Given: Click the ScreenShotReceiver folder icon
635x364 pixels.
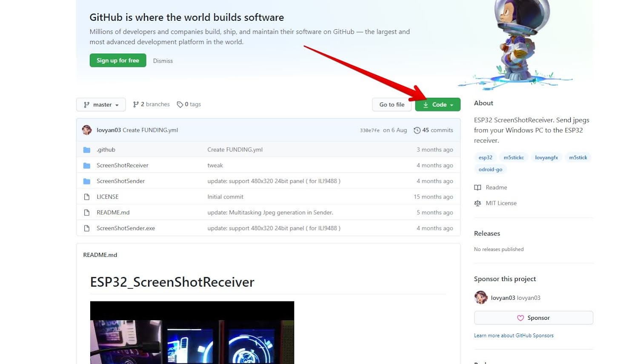Looking at the screenshot, I should coord(87,165).
